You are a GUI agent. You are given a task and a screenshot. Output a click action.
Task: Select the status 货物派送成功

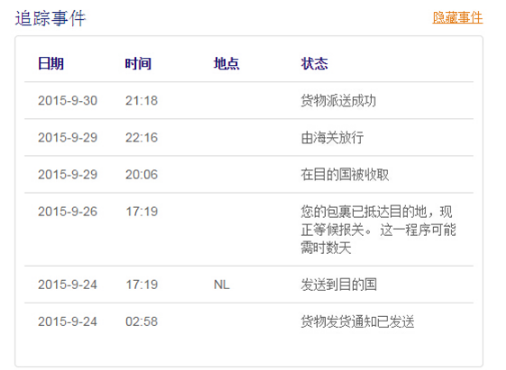click(x=338, y=101)
